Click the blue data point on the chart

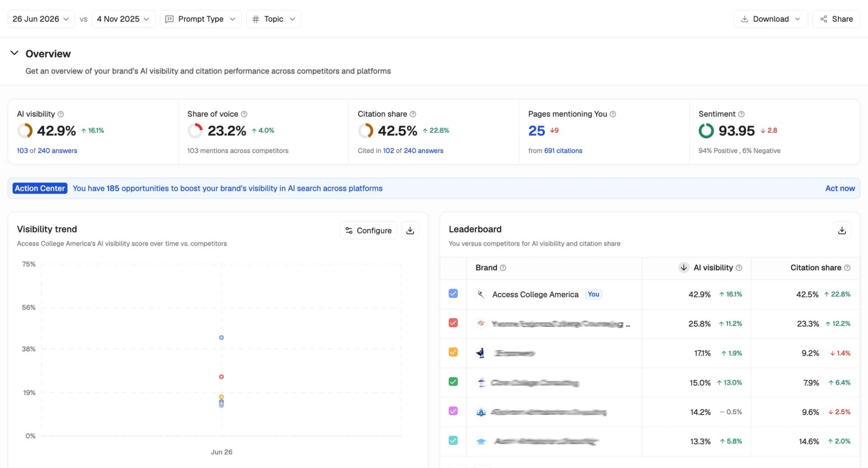click(x=222, y=338)
